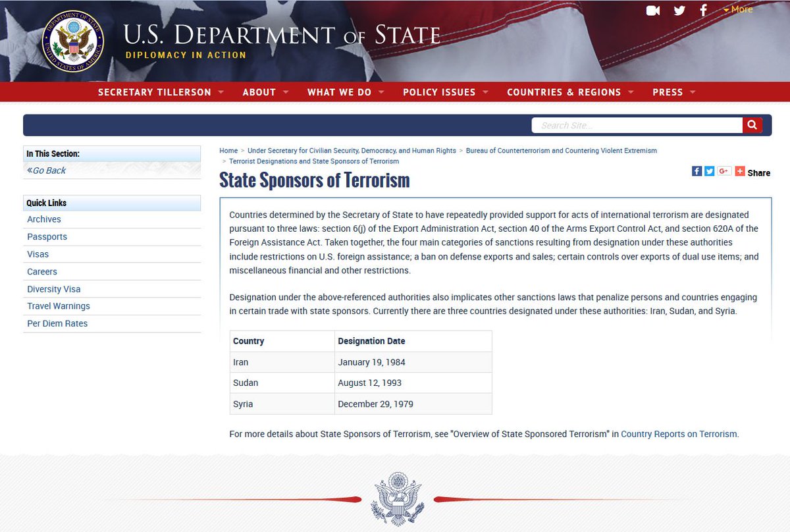Expand the Secretary Tillerson menu arrow

[x=221, y=92]
